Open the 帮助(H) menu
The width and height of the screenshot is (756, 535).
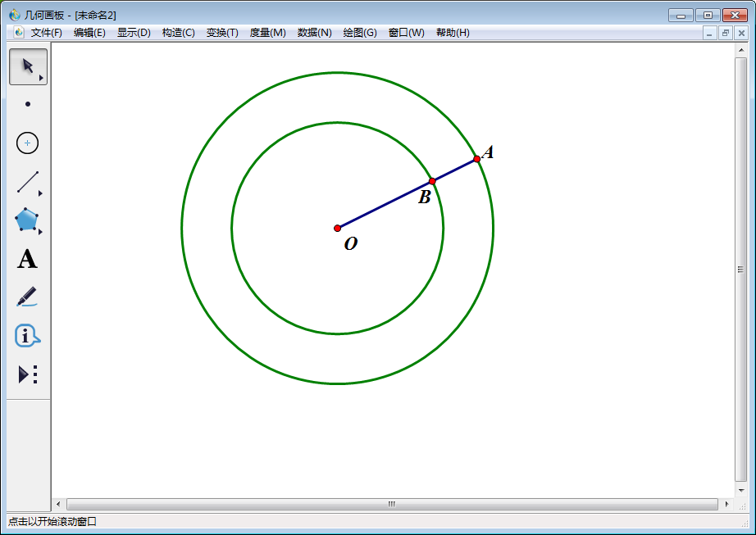click(x=453, y=33)
